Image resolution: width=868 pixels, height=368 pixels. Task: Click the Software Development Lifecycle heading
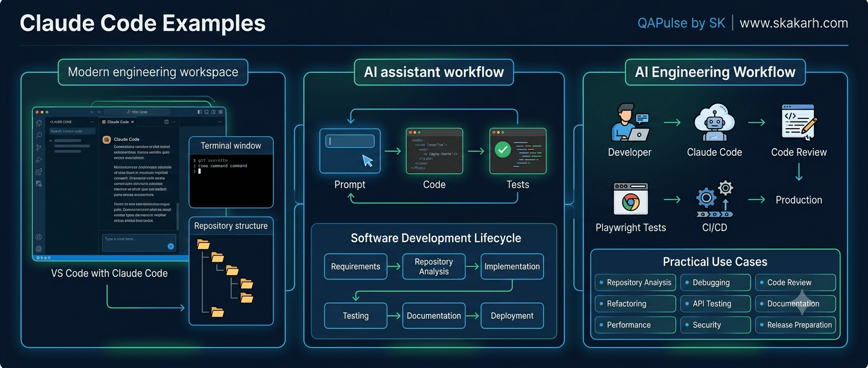tap(436, 238)
